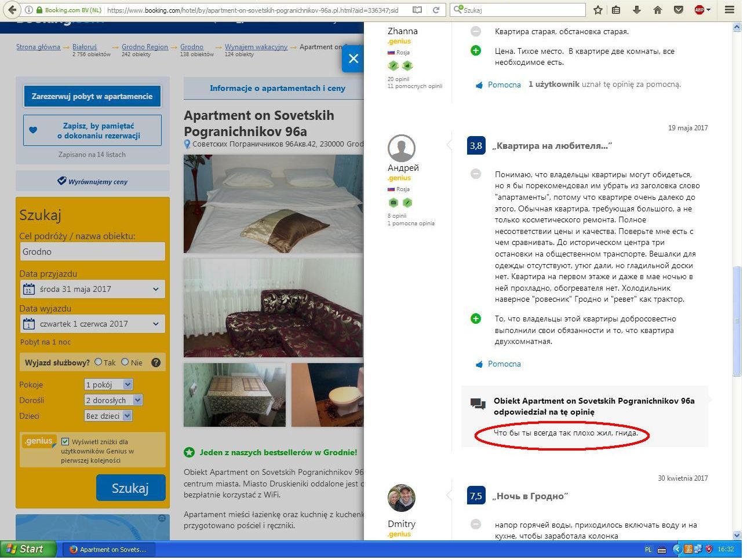This screenshot has height=560, width=747.
Task: Click the map pin icon beside address
Action: click(x=187, y=144)
